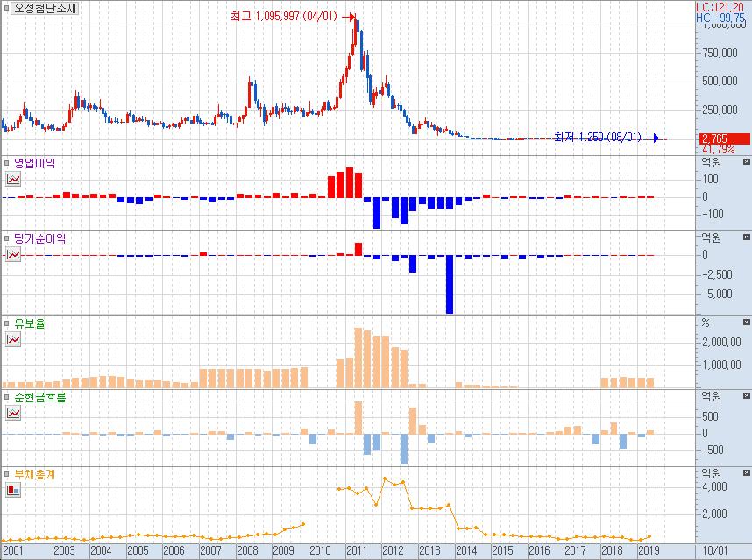The image size is (752, 560).
Task: Click the 2003 year label on time axis
Action: coord(64,550)
